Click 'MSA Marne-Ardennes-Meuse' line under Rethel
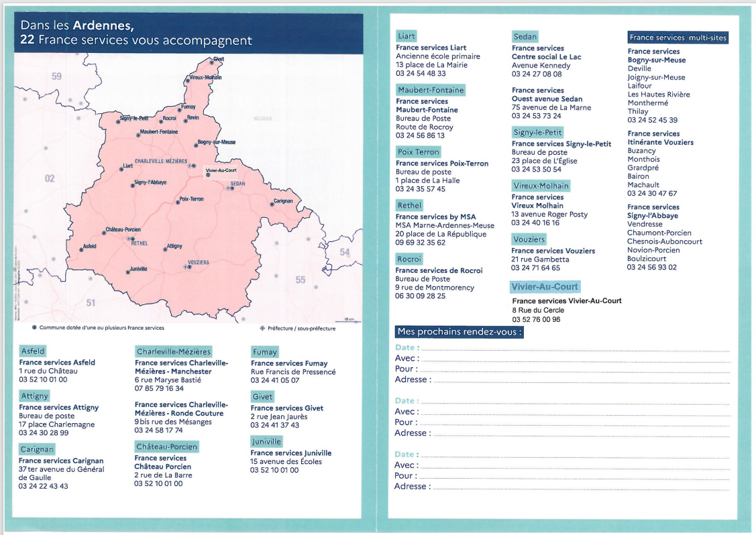This screenshot has height=535, width=756. coord(445,225)
